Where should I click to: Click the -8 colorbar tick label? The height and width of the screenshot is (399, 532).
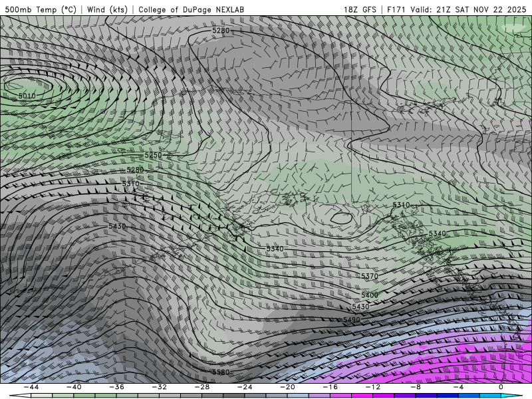(416, 387)
